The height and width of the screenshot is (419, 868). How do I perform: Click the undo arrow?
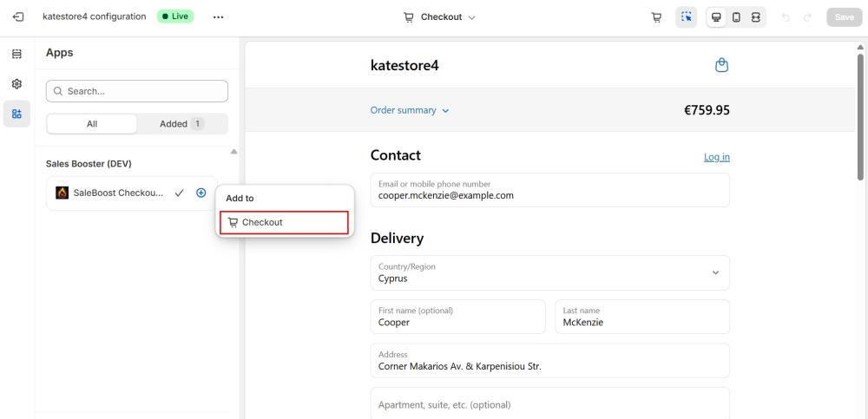click(x=786, y=17)
